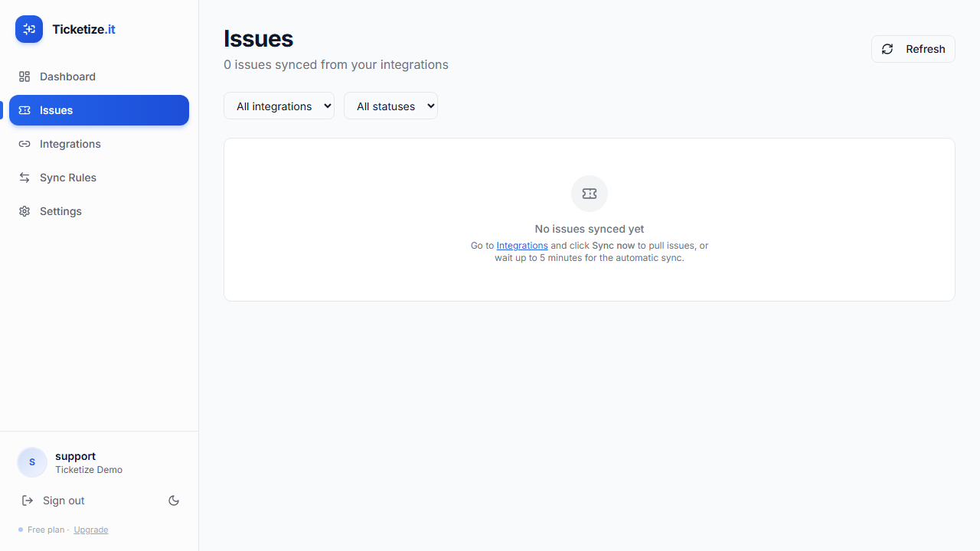Screen dimensions: 980x551
Task: Click the Ticketize.it brand name
Action: pos(83,29)
